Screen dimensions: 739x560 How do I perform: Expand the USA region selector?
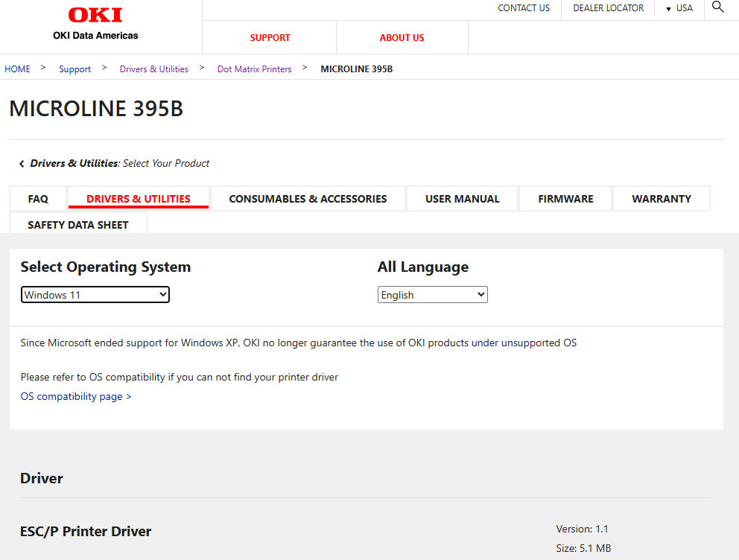tap(679, 8)
